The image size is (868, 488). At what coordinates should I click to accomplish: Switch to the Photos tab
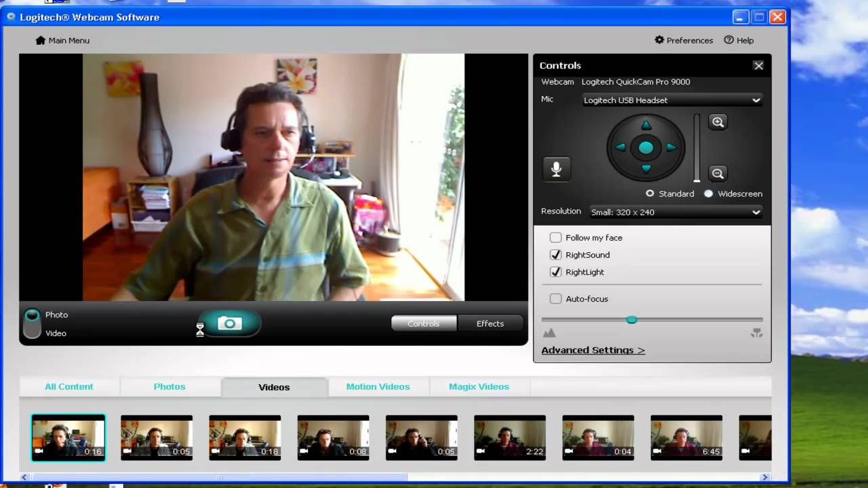click(170, 386)
